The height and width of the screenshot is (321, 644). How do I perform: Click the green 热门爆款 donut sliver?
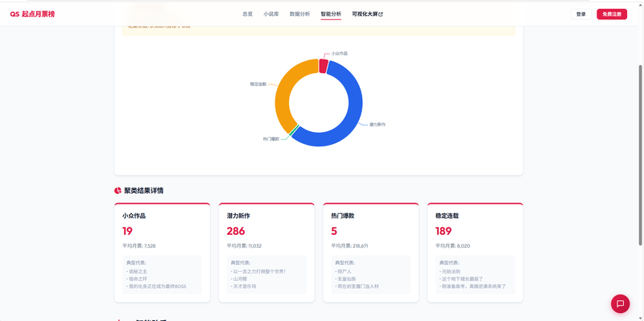(x=293, y=130)
